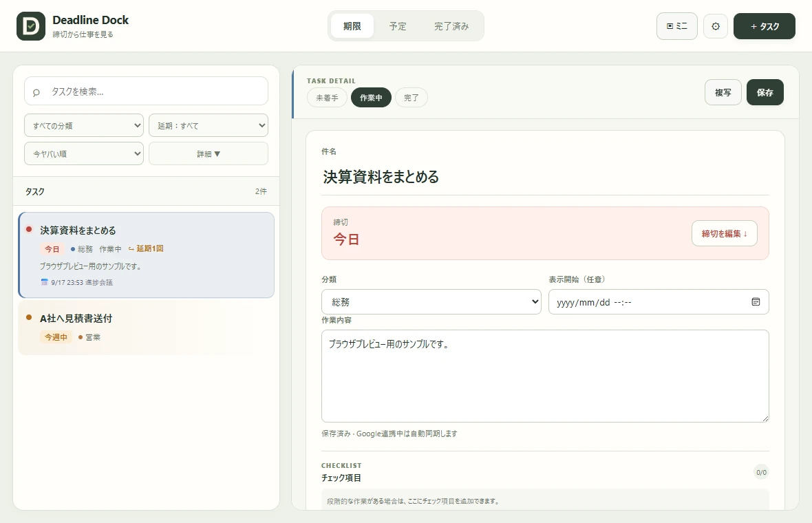The height and width of the screenshot is (523, 812).
Task: Open the 分類 dropdown showing 総務
Action: pyautogui.click(x=431, y=302)
